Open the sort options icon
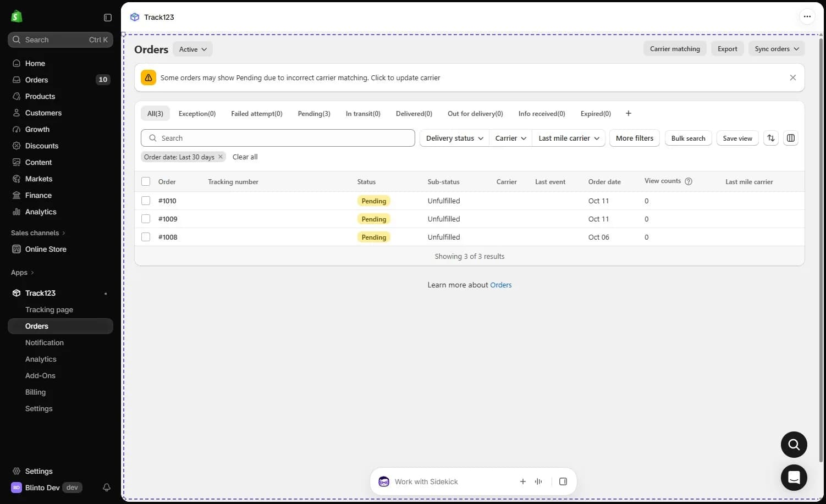 pos(771,138)
